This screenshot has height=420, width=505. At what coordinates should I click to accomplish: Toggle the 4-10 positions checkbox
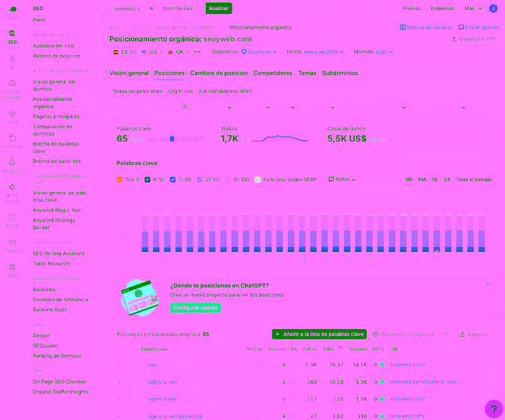[x=148, y=179]
